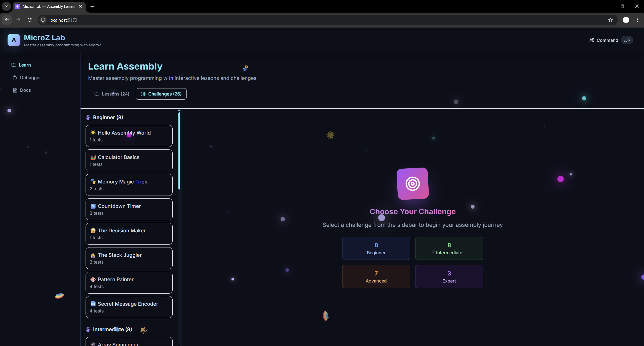Open the browser tab search dropdown arrow

click(7, 6)
